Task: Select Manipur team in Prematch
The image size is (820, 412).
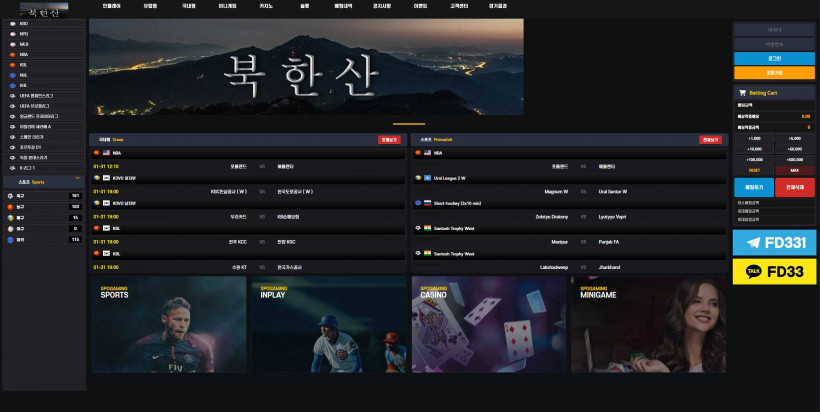Action: point(560,242)
